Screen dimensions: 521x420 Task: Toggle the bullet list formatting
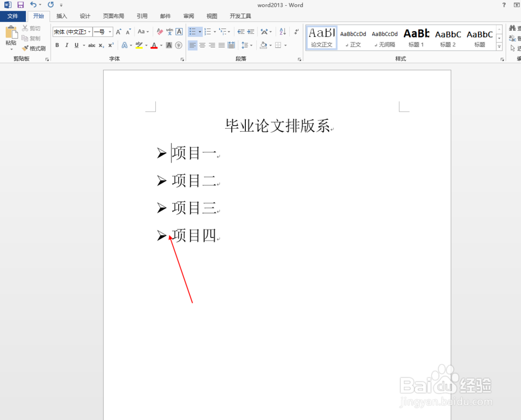pos(192,31)
